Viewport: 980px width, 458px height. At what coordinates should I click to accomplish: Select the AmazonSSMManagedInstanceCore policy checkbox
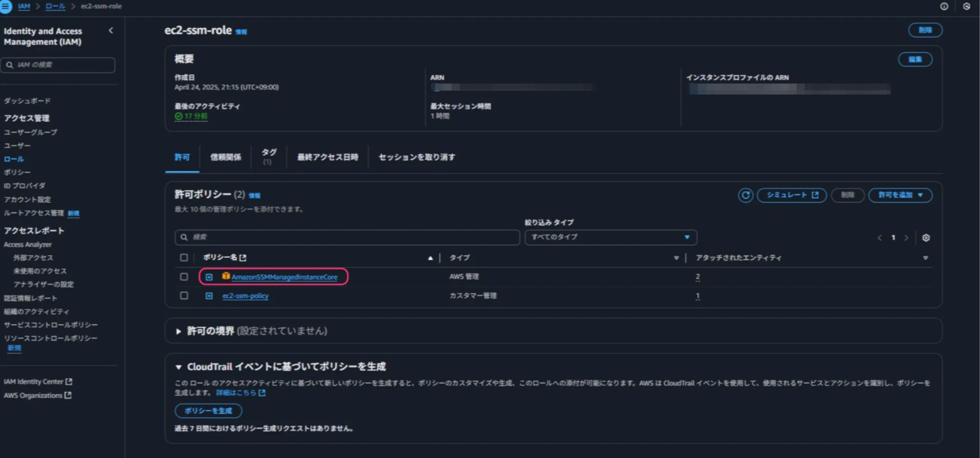pyautogui.click(x=184, y=277)
